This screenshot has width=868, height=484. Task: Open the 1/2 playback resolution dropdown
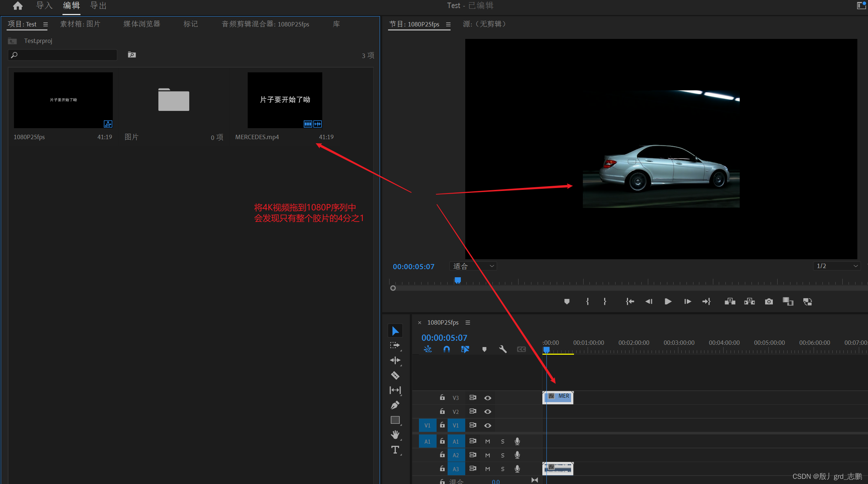pyautogui.click(x=837, y=266)
